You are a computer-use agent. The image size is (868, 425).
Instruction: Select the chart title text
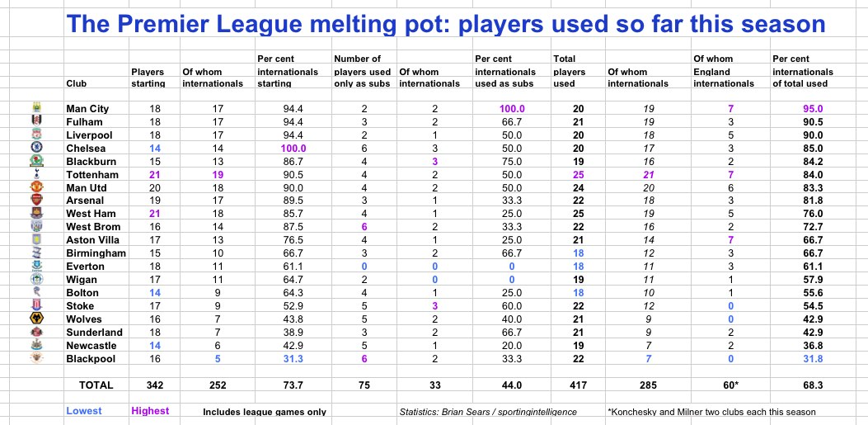pos(446,25)
